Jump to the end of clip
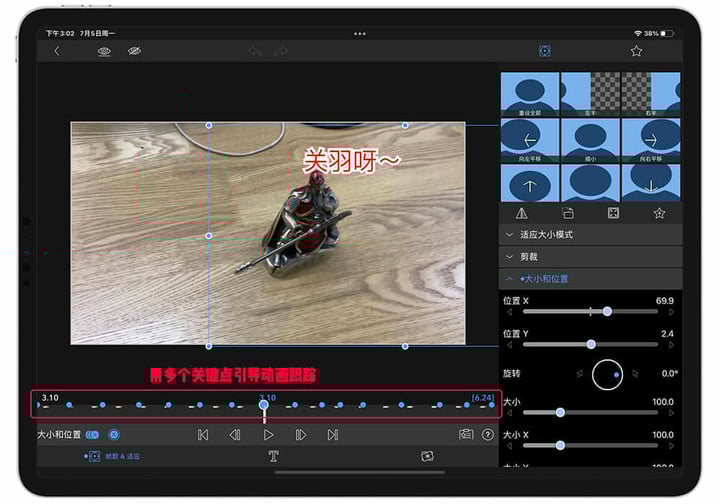The image size is (720, 504). [x=333, y=435]
